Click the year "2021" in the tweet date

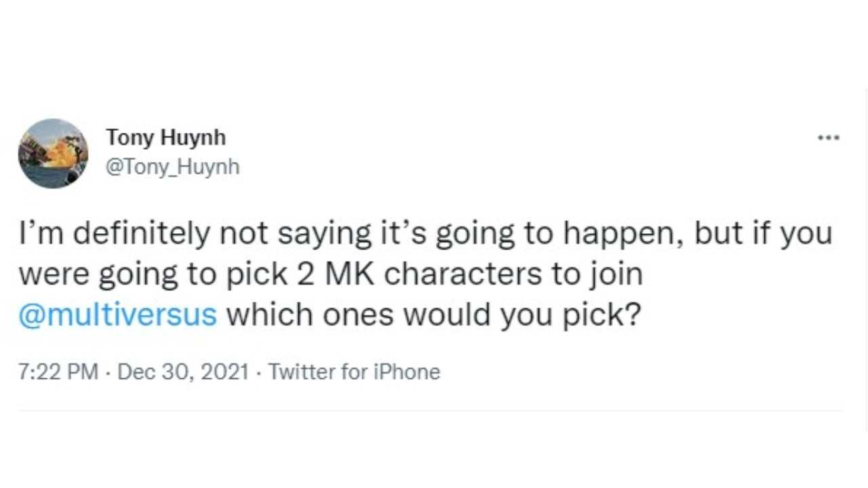click(226, 372)
